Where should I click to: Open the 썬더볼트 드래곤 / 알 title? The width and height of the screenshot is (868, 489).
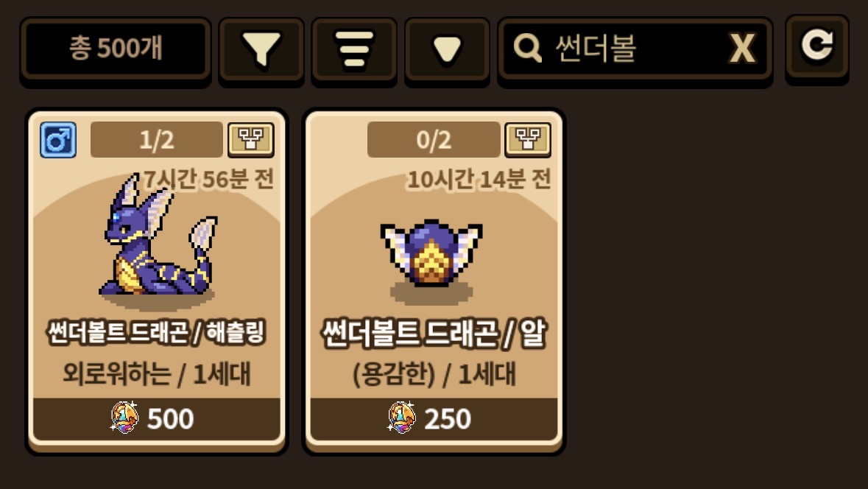click(434, 334)
